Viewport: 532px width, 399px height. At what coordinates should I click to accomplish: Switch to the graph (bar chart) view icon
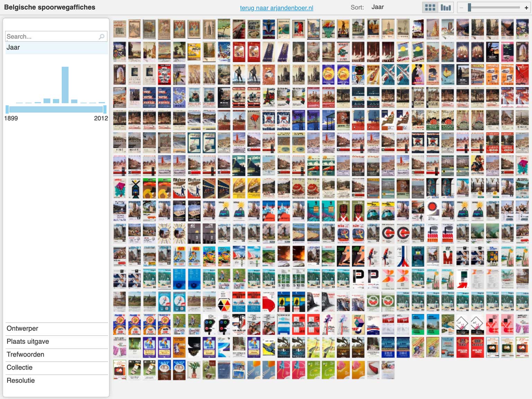click(x=446, y=7)
